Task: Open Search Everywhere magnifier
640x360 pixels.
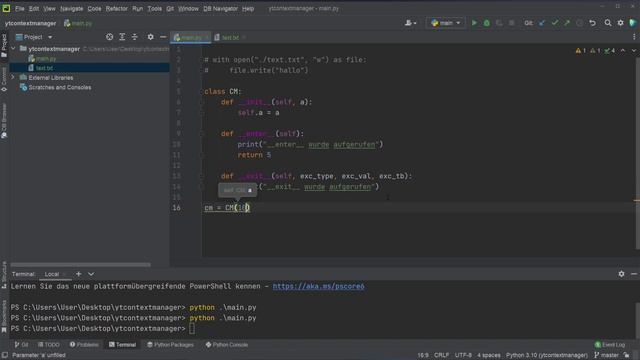Action: pos(608,23)
